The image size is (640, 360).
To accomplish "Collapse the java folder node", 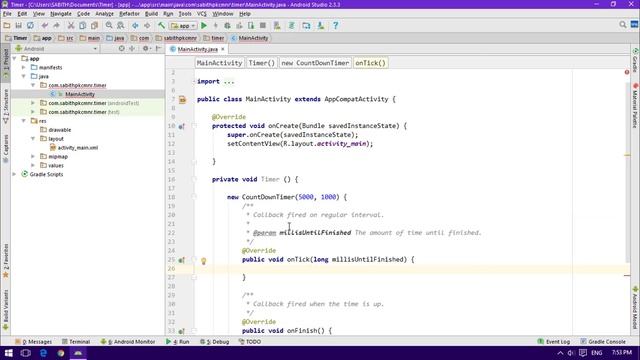I will 24,76.
